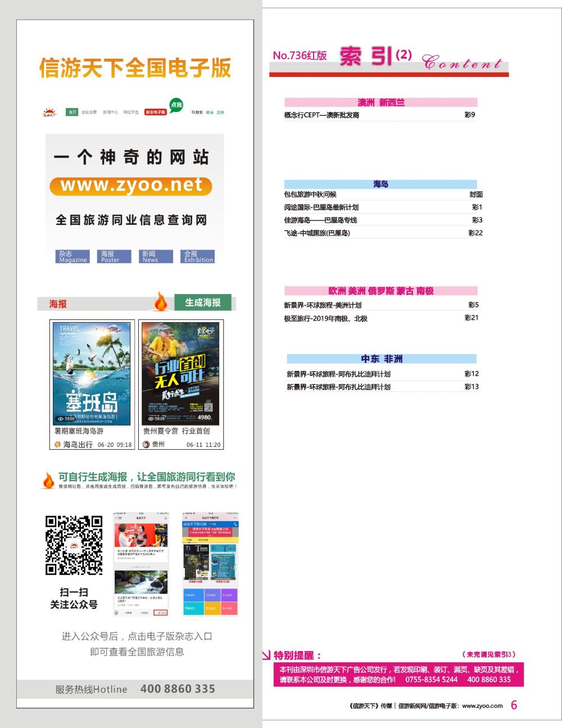Click the 杂志 Magazine tile

pos(73,256)
